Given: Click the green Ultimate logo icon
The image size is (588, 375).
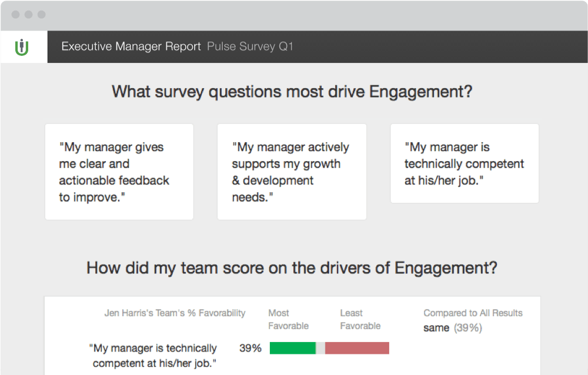Looking at the screenshot, I should 24,46.
